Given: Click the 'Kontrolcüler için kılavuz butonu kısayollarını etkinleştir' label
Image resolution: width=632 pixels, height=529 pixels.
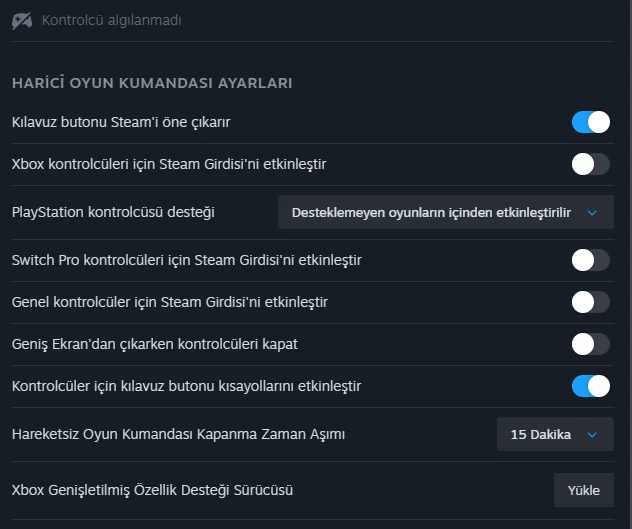Looking at the screenshot, I should click(x=186, y=386).
